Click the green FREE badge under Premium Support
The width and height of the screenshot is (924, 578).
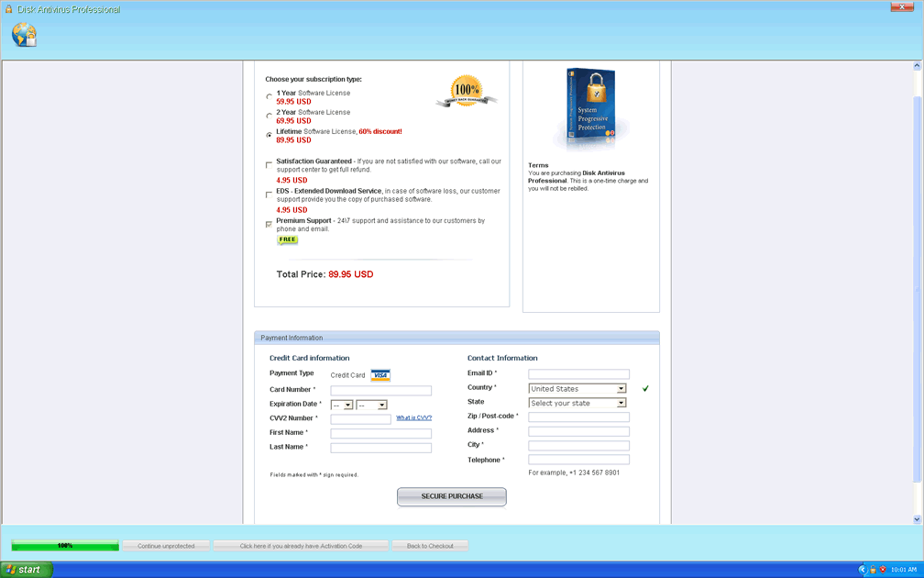tap(288, 239)
